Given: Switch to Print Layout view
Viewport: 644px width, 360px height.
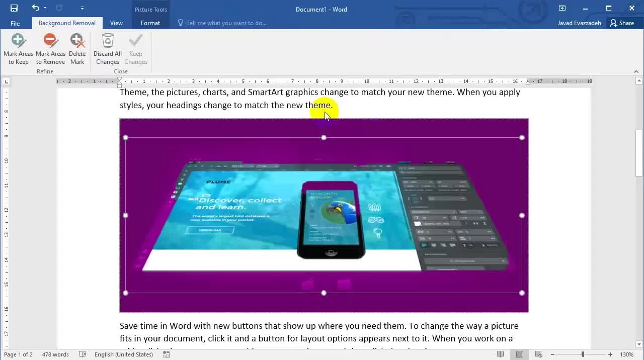Looking at the screenshot, I should 519,354.
